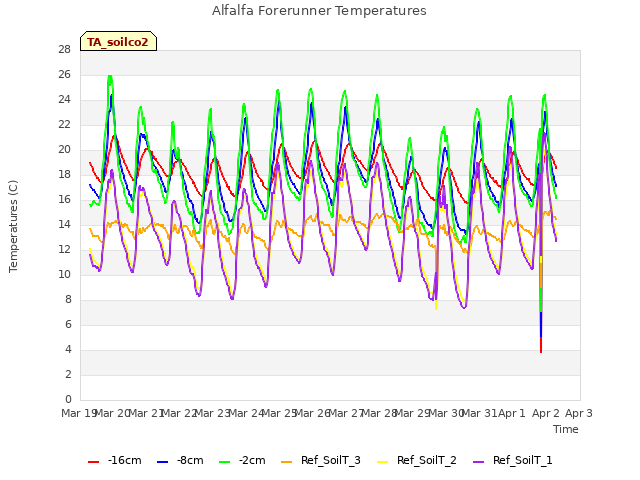Click the TA_soilco2 label box

118,41
